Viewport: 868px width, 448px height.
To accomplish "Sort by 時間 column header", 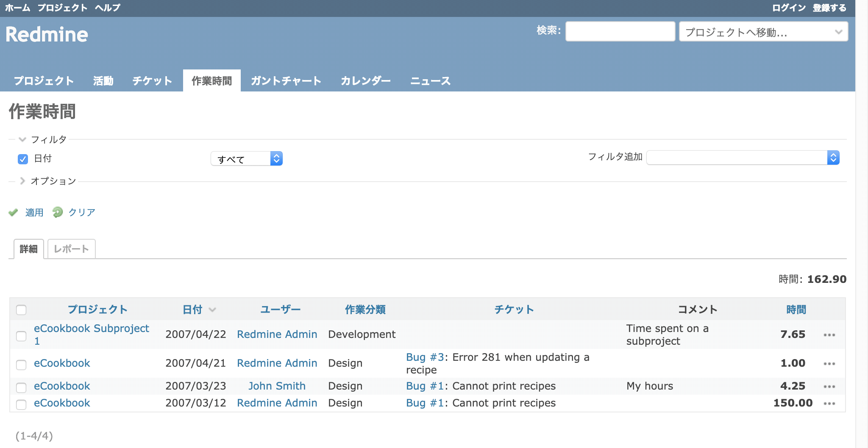I will point(796,310).
